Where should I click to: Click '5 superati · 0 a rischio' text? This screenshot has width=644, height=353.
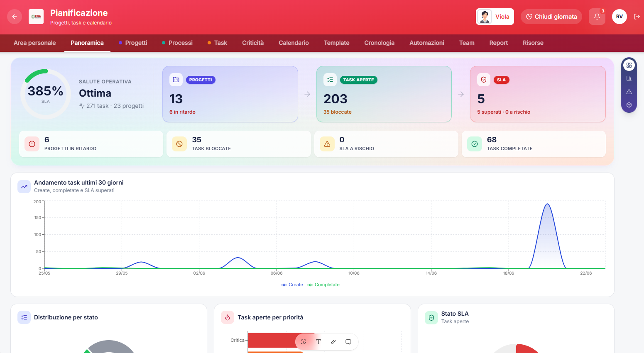coord(504,112)
